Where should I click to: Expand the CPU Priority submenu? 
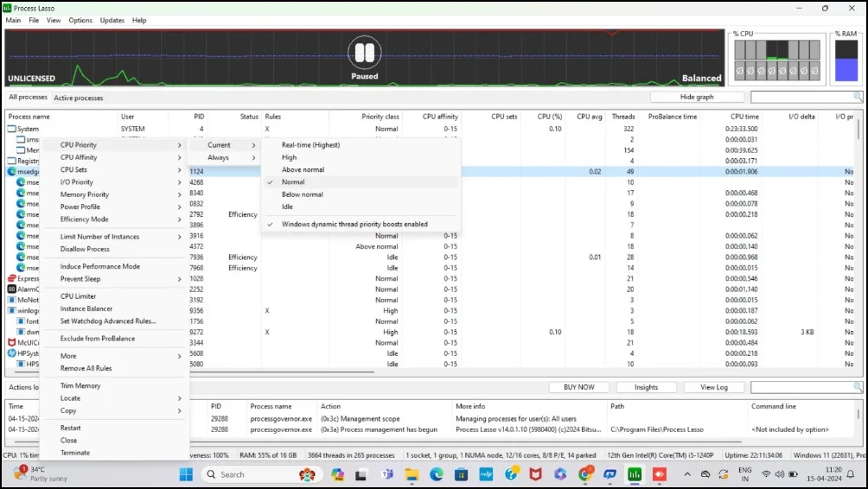click(115, 145)
